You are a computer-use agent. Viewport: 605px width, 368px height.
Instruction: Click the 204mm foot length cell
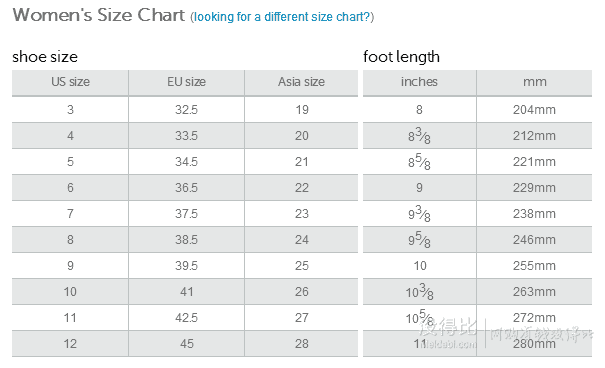[534, 110]
